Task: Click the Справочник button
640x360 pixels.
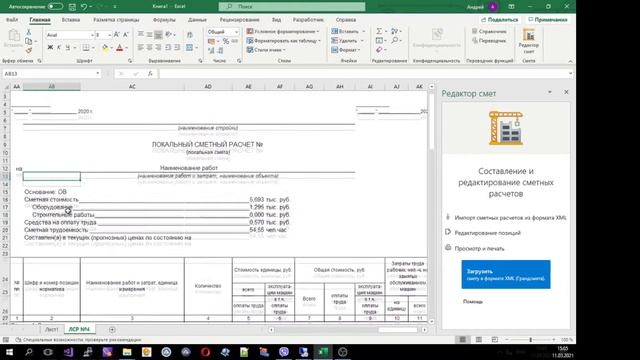Action: pyautogui.click(x=489, y=31)
